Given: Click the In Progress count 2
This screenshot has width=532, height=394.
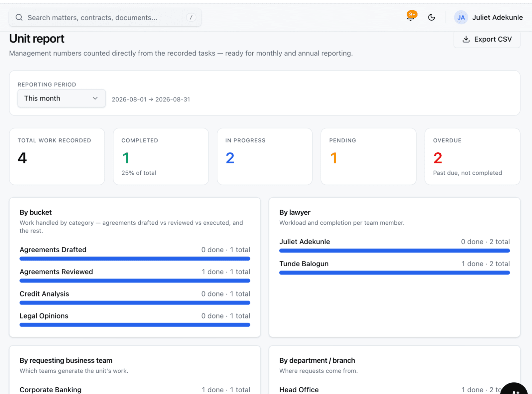Looking at the screenshot, I should point(230,158).
